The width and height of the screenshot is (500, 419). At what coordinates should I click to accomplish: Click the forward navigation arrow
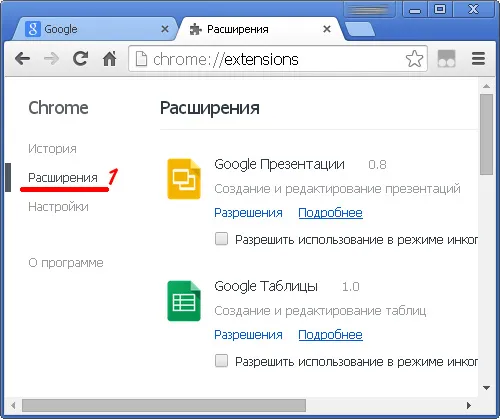tap(51, 59)
